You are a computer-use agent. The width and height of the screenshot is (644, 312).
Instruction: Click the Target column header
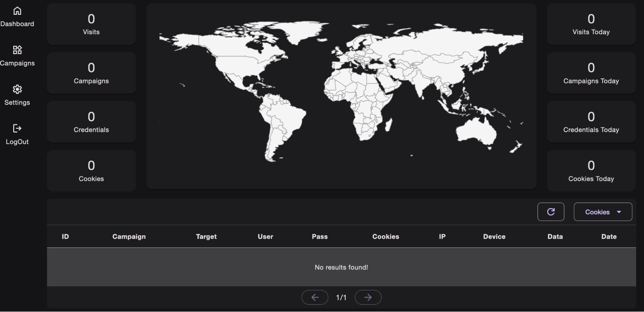206,236
